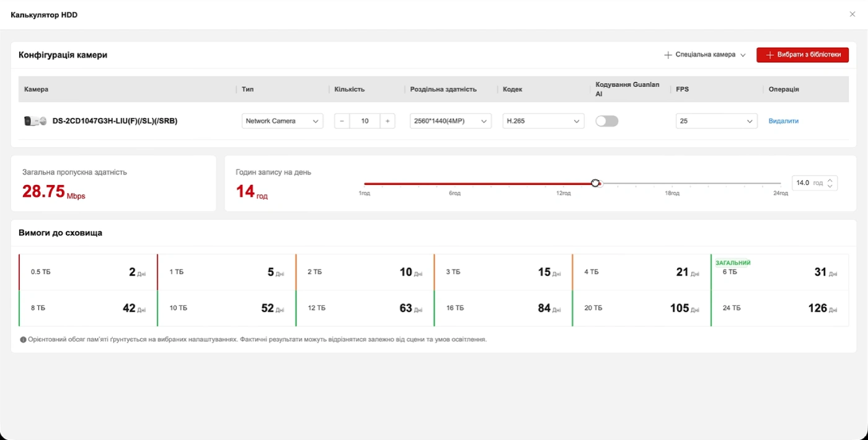868x440 pixels.
Task: Click the up arrow of hours spinner
Action: 831,180
